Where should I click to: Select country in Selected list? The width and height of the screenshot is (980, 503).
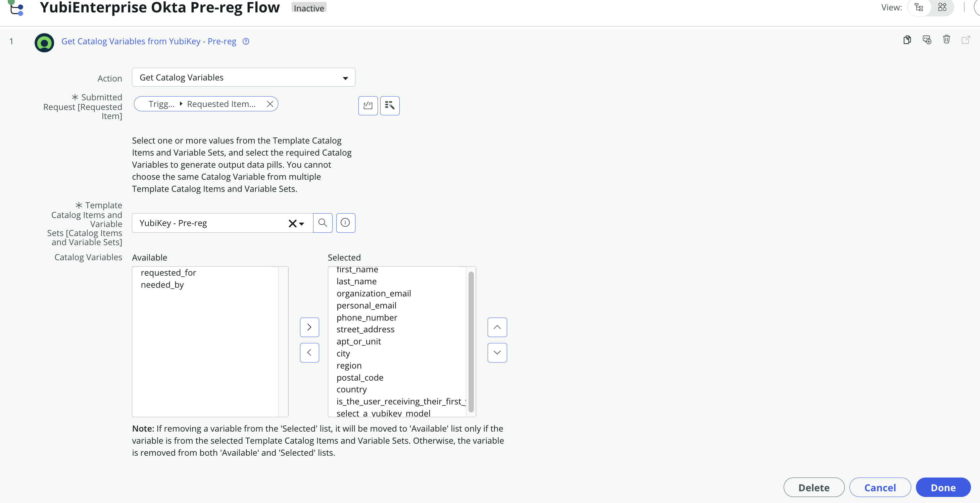[x=351, y=389]
